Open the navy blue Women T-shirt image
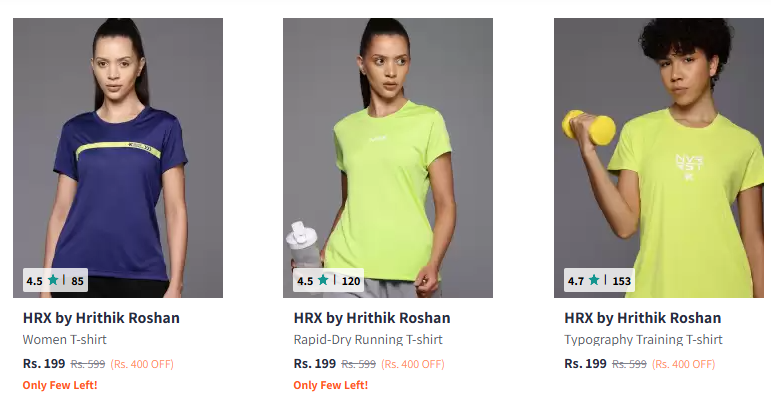771x404 pixels. pyautogui.click(x=118, y=158)
